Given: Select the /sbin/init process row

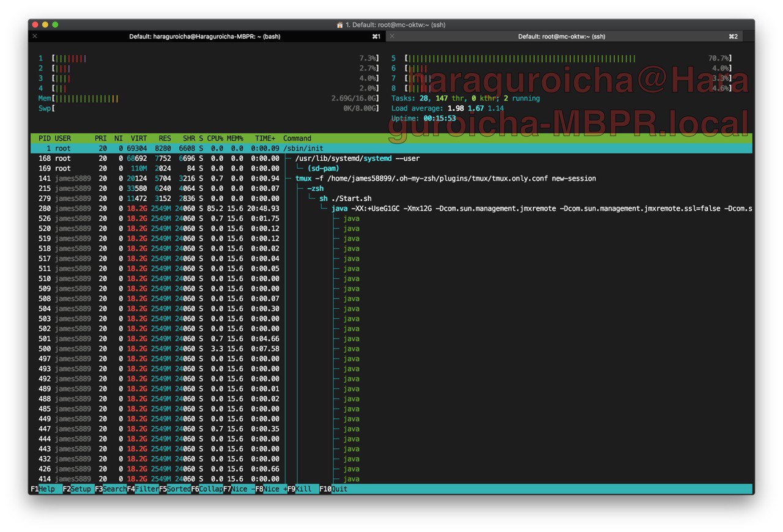Looking at the screenshot, I should (x=391, y=149).
